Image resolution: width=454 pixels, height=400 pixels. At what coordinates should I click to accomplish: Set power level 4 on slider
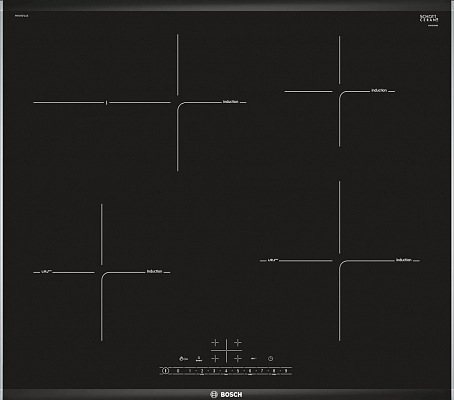click(226, 371)
